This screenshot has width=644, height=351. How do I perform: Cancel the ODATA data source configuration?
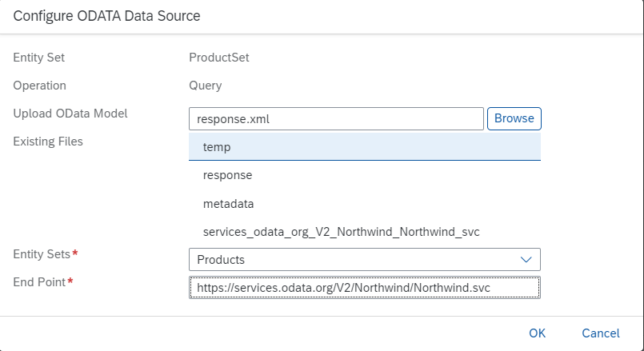point(600,333)
